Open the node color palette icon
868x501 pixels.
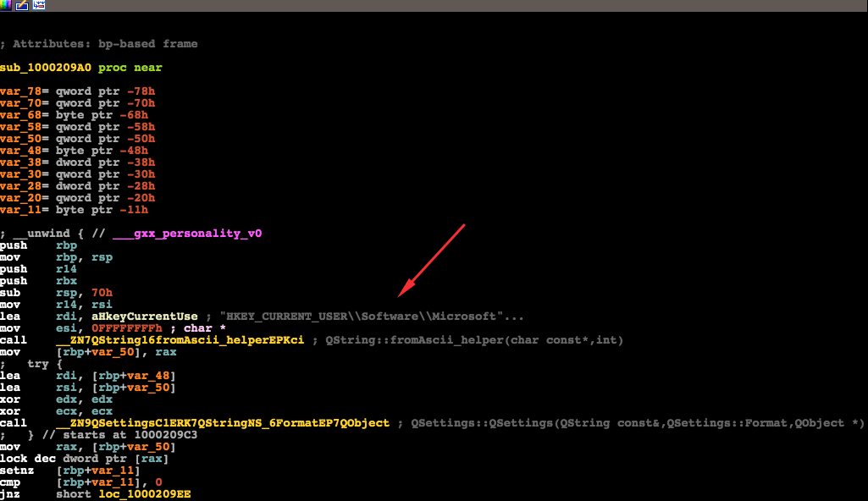5,5
